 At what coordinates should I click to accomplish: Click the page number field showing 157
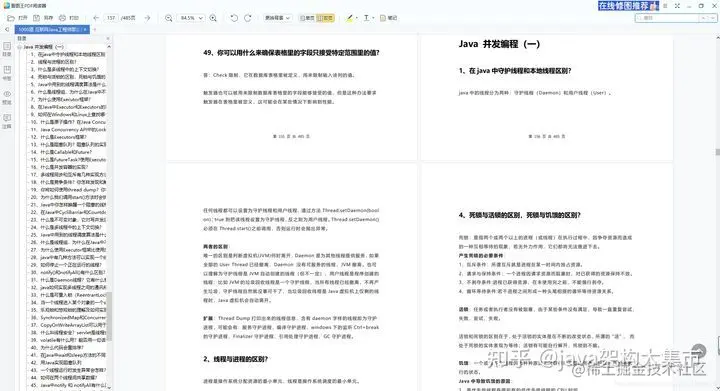click(111, 18)
